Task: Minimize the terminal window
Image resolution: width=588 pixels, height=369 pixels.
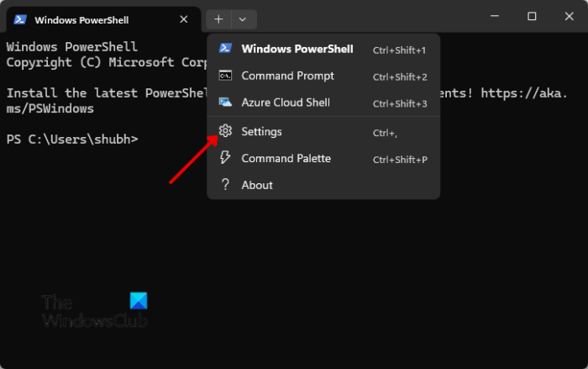Action: tap(493, 17)
